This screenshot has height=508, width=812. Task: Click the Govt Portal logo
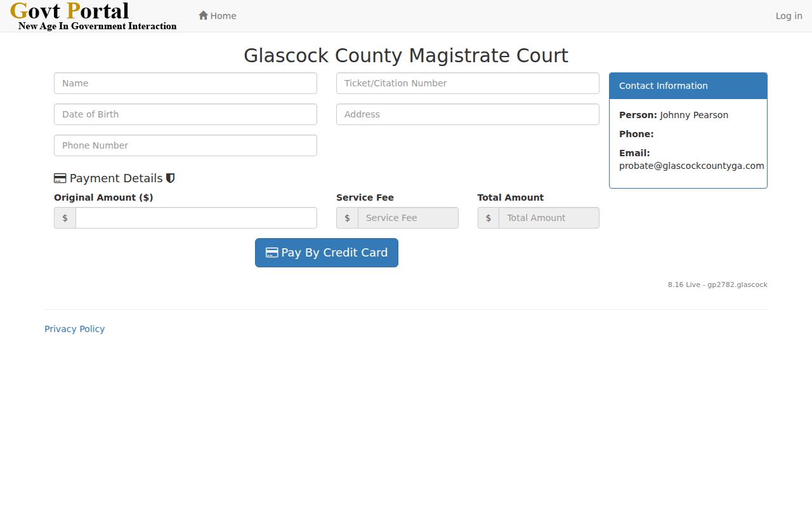[94, 16]
